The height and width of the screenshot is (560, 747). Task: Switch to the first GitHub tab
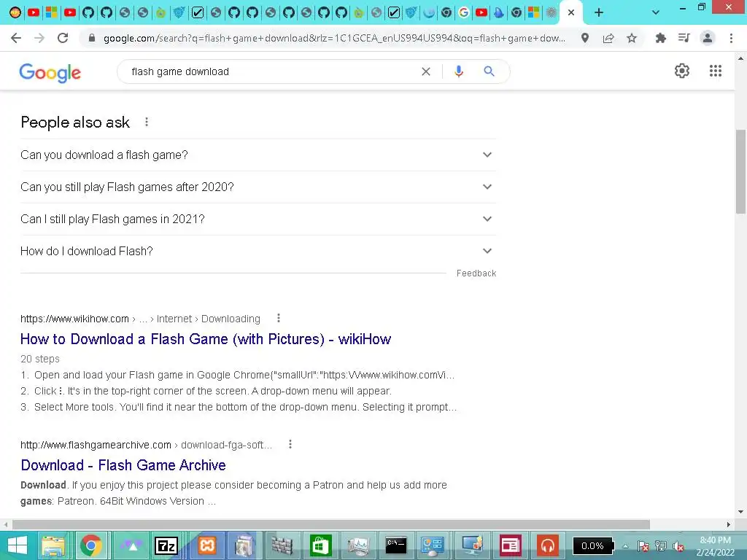pyautogui.click(x=88, y=12)
